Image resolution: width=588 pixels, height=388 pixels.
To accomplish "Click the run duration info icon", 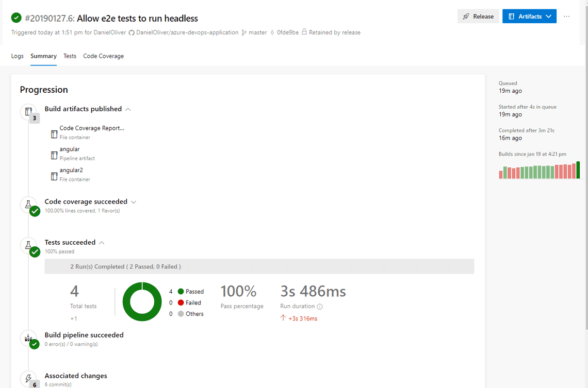I will point(320,307).
